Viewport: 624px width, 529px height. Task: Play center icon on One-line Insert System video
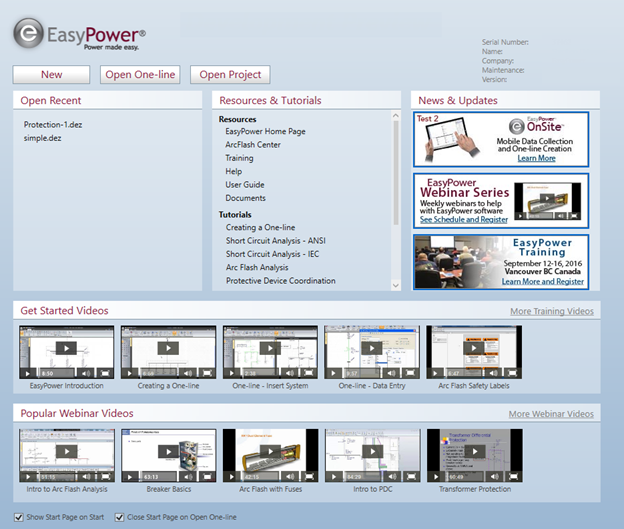(270, 348)
